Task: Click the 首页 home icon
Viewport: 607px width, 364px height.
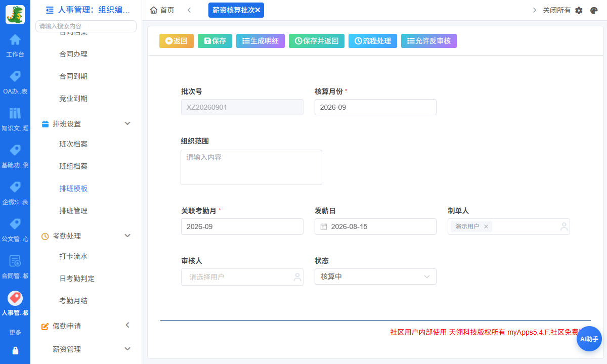Action: (x=154, y=10)
